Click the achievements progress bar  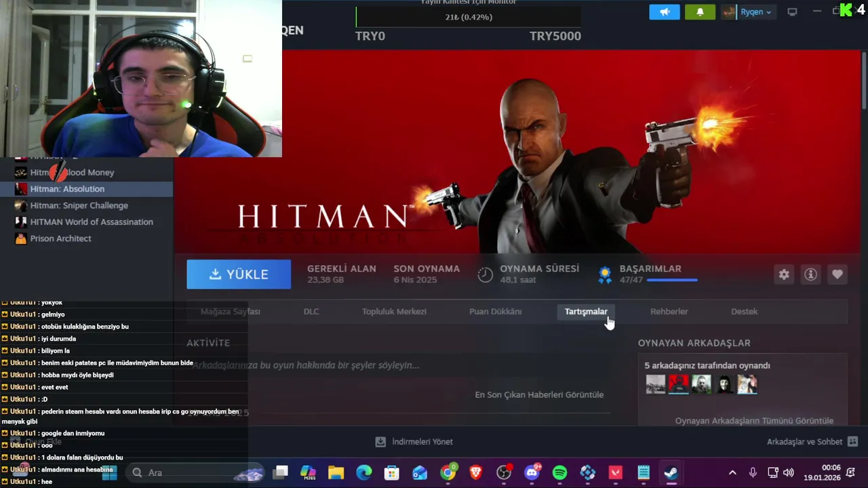coord(672,280)
